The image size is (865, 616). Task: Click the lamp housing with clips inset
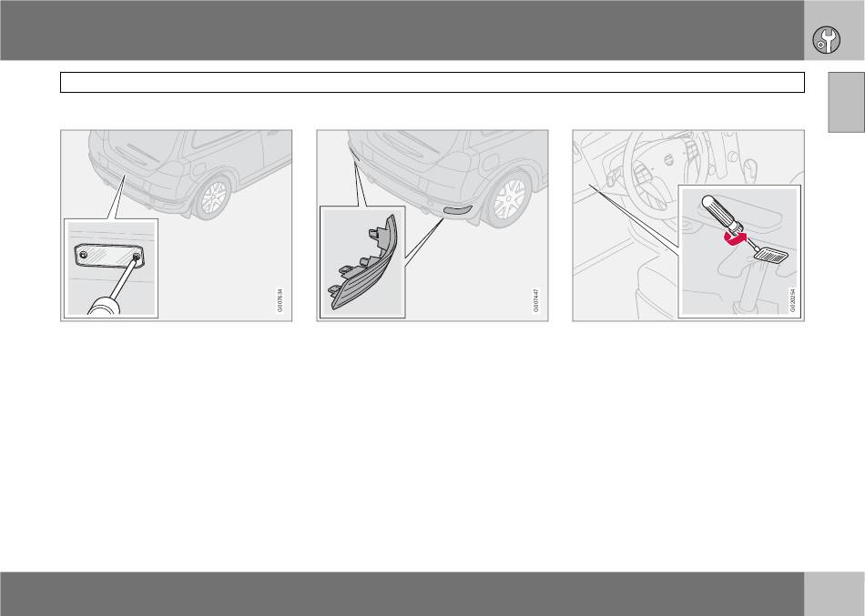(362, 262)
